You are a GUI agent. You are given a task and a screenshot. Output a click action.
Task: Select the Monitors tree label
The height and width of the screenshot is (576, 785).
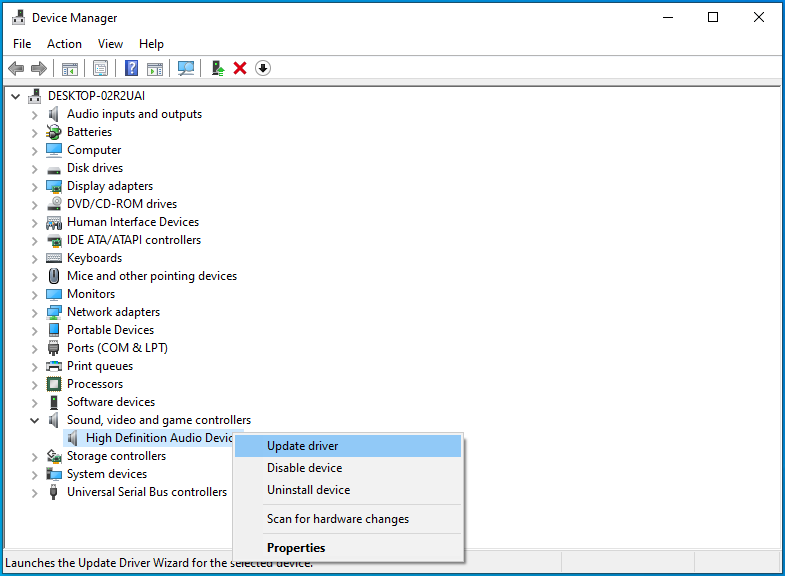point(91,294)
